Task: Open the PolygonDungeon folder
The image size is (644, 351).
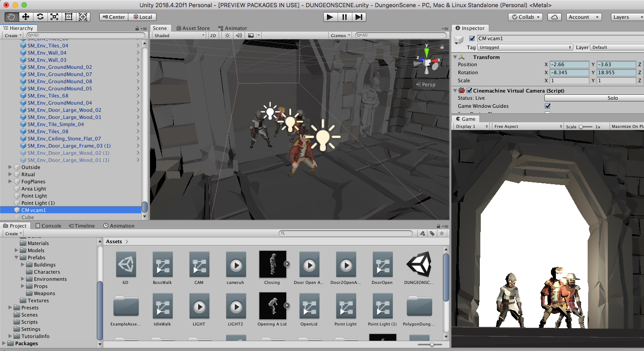Action: [x=419, y=309]
